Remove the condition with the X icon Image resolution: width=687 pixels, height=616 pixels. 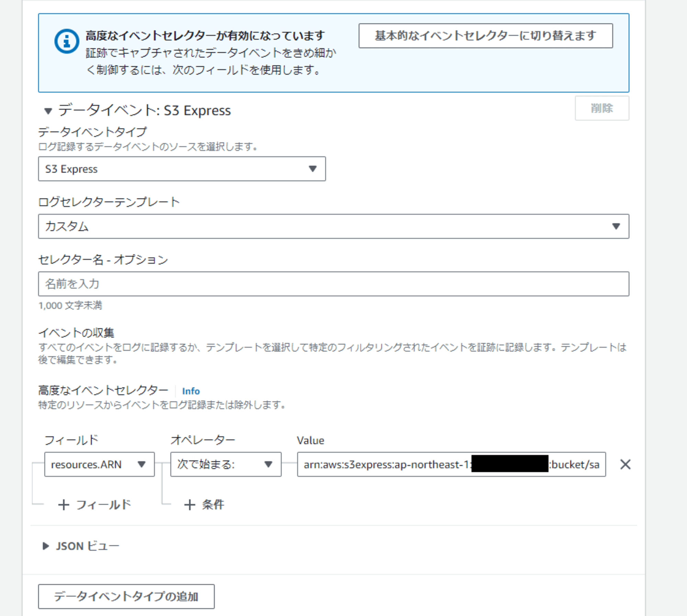tap(625, 464)
